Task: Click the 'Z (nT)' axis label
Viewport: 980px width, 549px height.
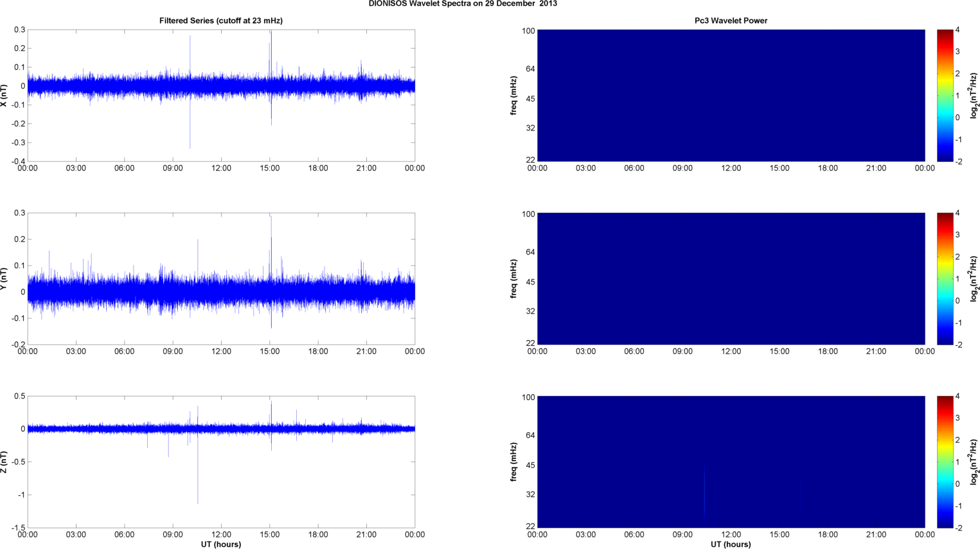Action: (4, 462)
